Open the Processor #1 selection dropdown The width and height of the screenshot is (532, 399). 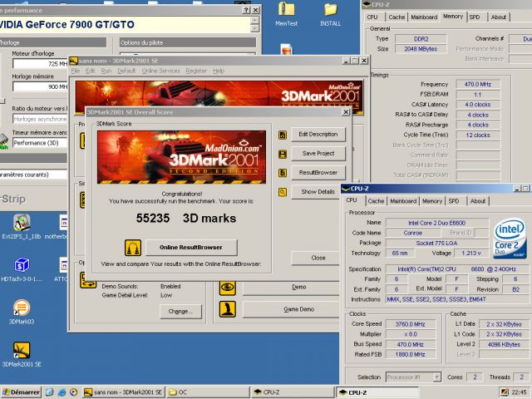pyautogui.click(x=437, y=377)
